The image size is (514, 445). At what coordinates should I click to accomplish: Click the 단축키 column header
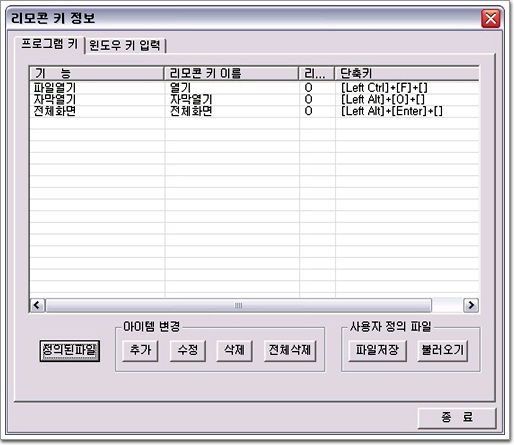point(407,73)
